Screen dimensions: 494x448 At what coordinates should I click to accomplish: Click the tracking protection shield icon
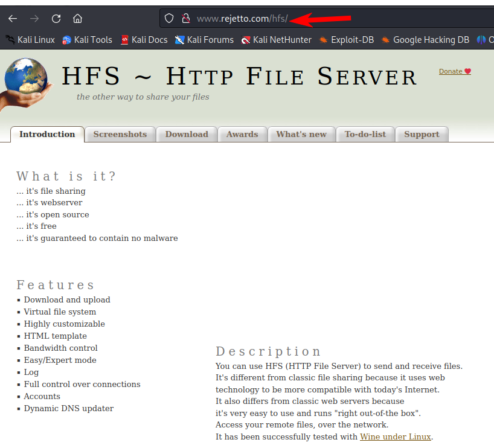pos(169,18)
